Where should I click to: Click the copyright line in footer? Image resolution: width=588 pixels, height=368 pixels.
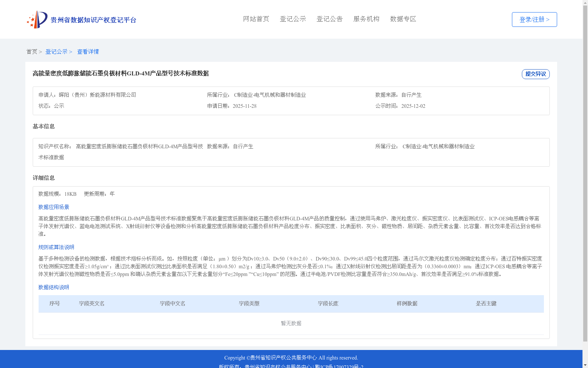(x=291, y=358)
